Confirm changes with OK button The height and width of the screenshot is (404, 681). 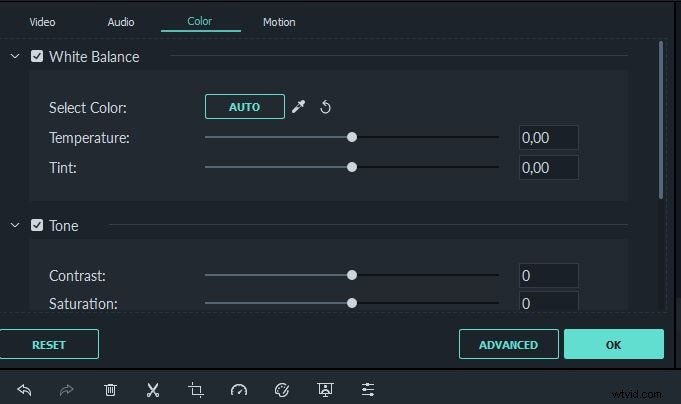614,344
